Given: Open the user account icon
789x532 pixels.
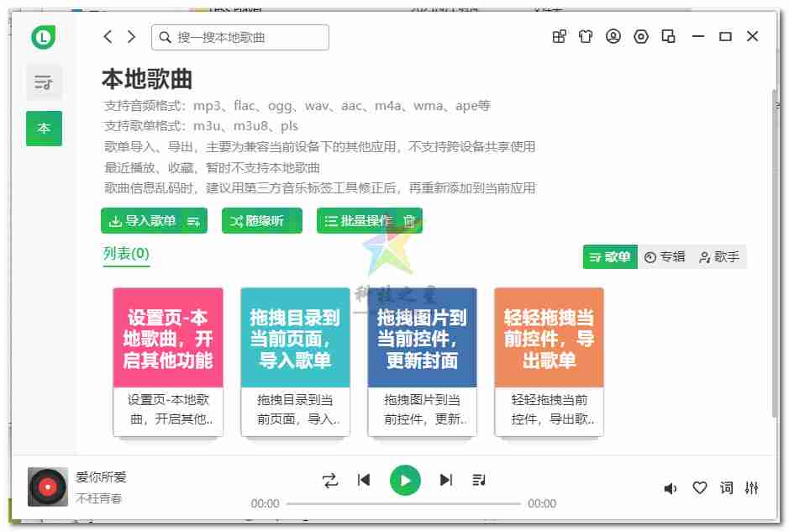Looking at the screenshot, I should 613,36.
